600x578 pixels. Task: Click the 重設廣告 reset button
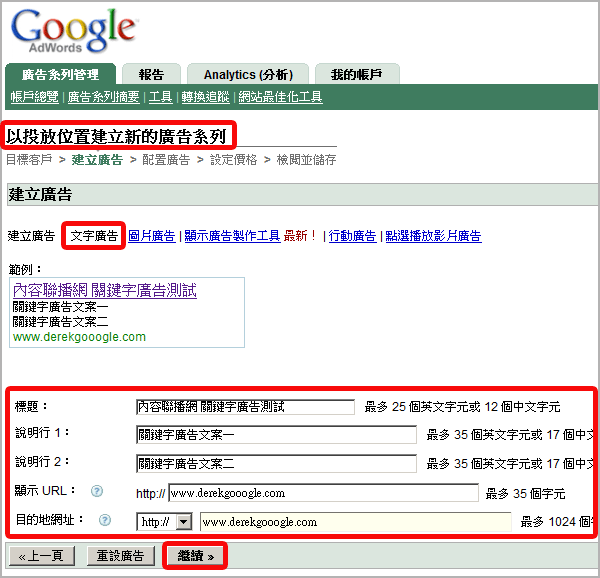click(121, 555)
